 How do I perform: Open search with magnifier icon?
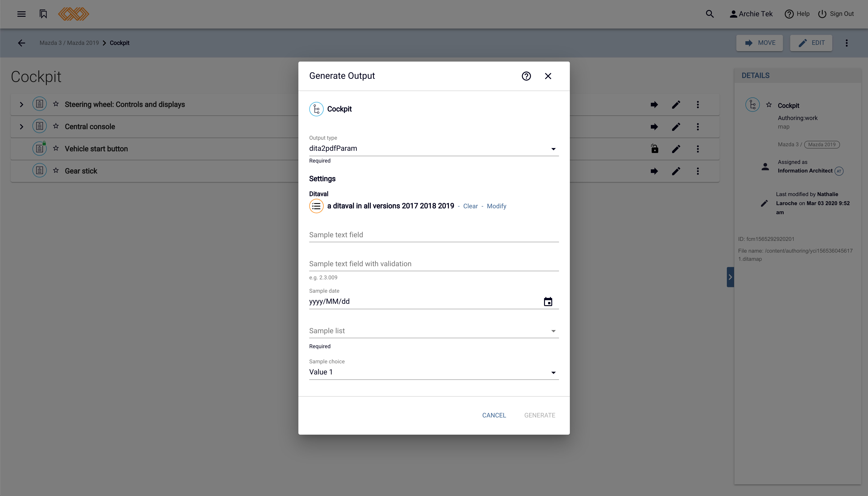tap(710, 14)
